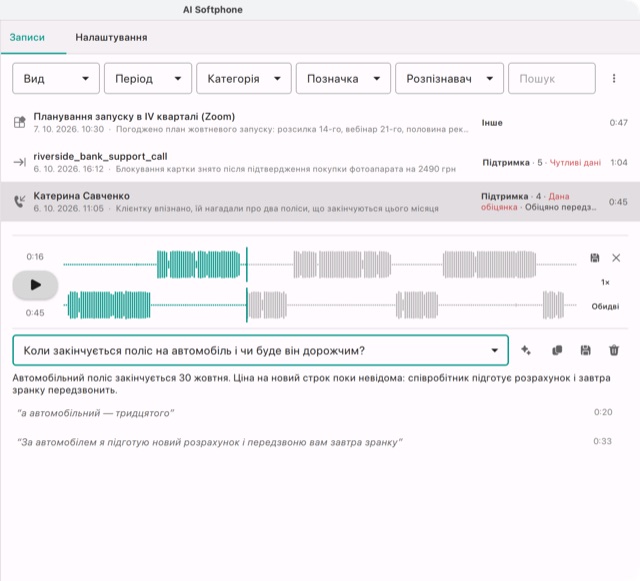Delete the question with trash icon

coord(614,350)
